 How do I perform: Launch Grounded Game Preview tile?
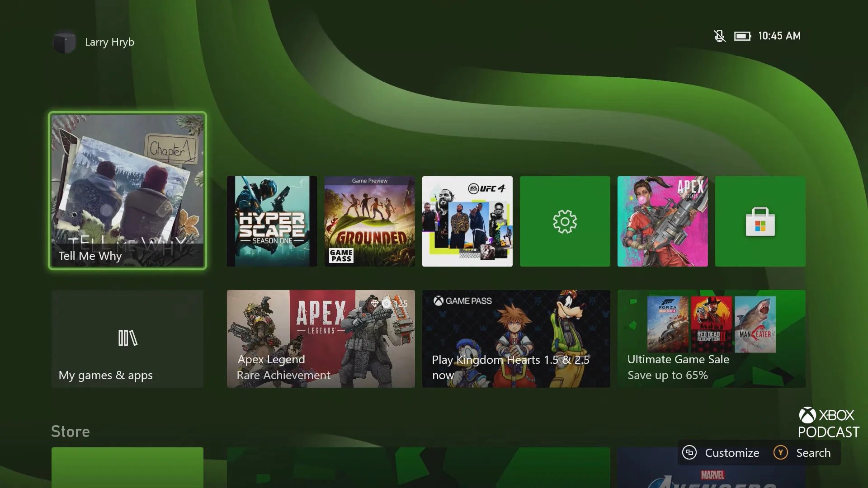click(x=370, y=221)
